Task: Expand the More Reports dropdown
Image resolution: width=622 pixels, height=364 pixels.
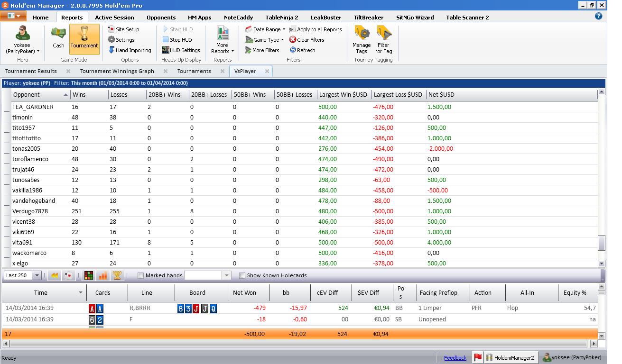Action: [x=223, y=40]
